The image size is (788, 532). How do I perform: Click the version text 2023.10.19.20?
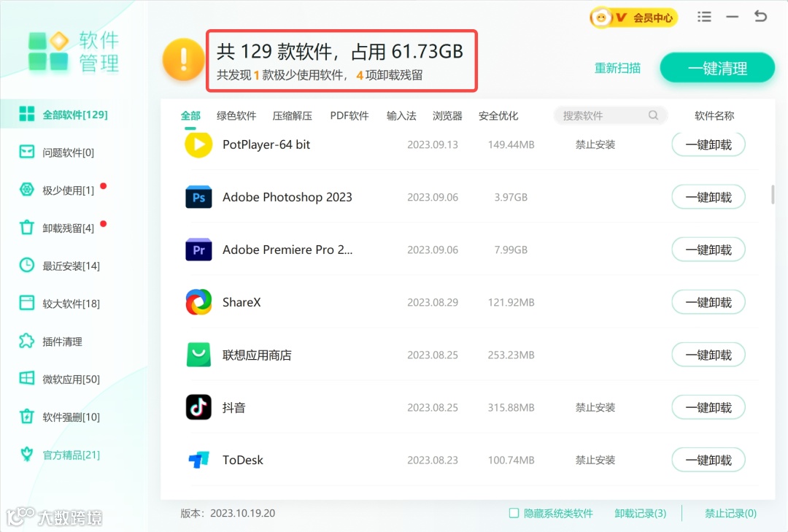coord(242,513)
